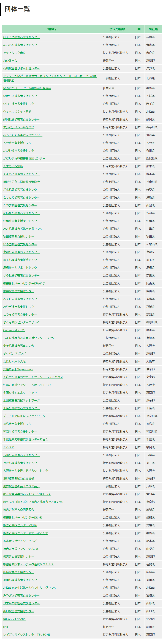
Task: Click こうち被害者支援センター link
Action: pos(20,315)
